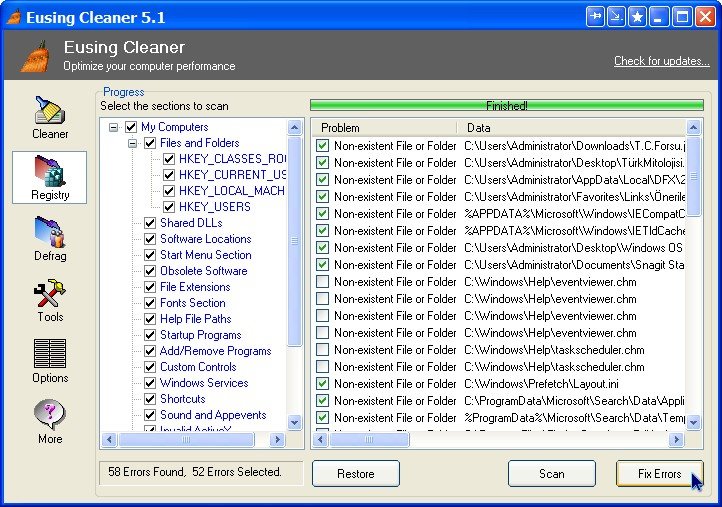This screenshot has width=722, height=507.
Task: Uncheck the T.C.Forsu Downloads row's checkbox
Action: click(x=323, y=146)
